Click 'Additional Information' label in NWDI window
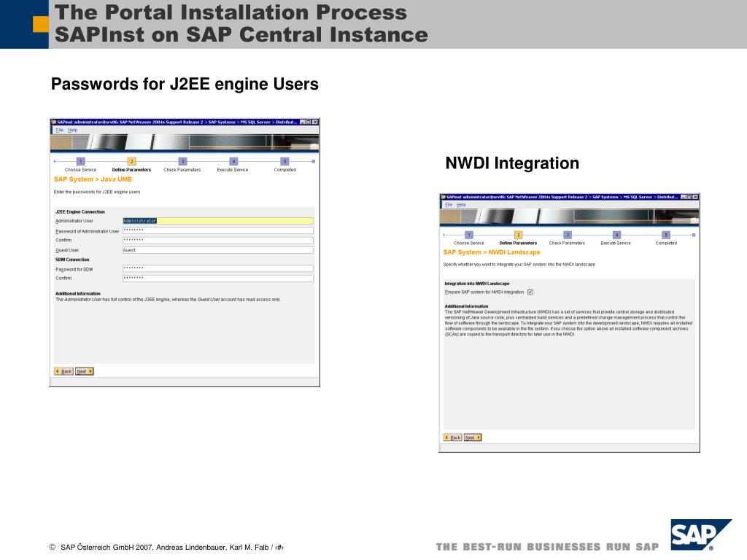Viewport: 747px width, 560px height. point(466,306)
